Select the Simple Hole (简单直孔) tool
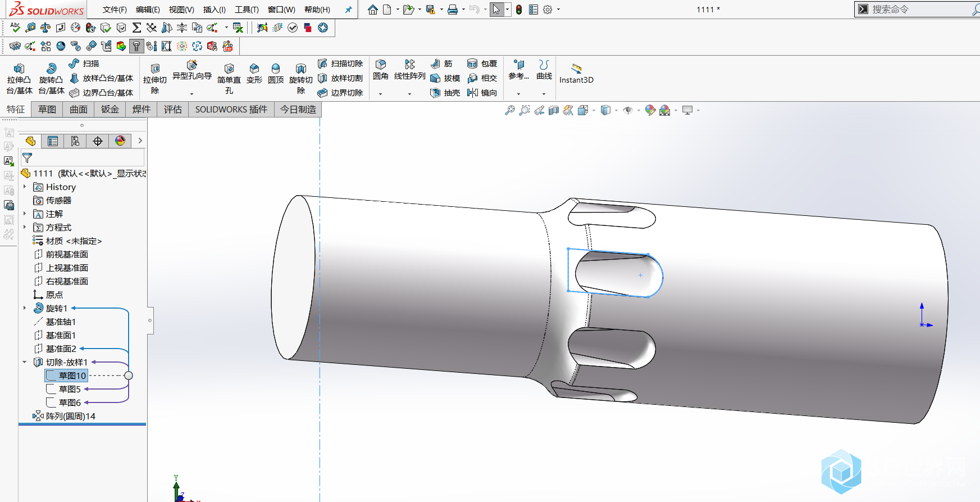 (x=229, y=78)
